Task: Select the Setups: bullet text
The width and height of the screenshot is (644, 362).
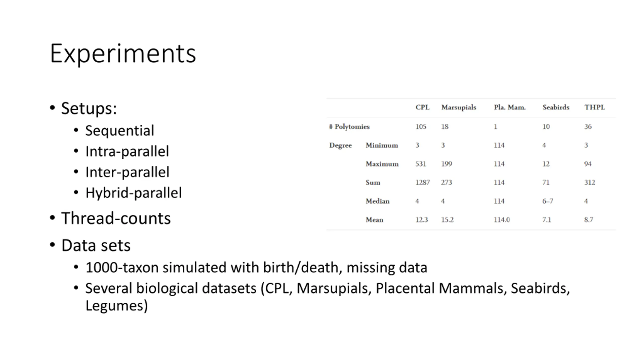Action: tap(89, 108)
